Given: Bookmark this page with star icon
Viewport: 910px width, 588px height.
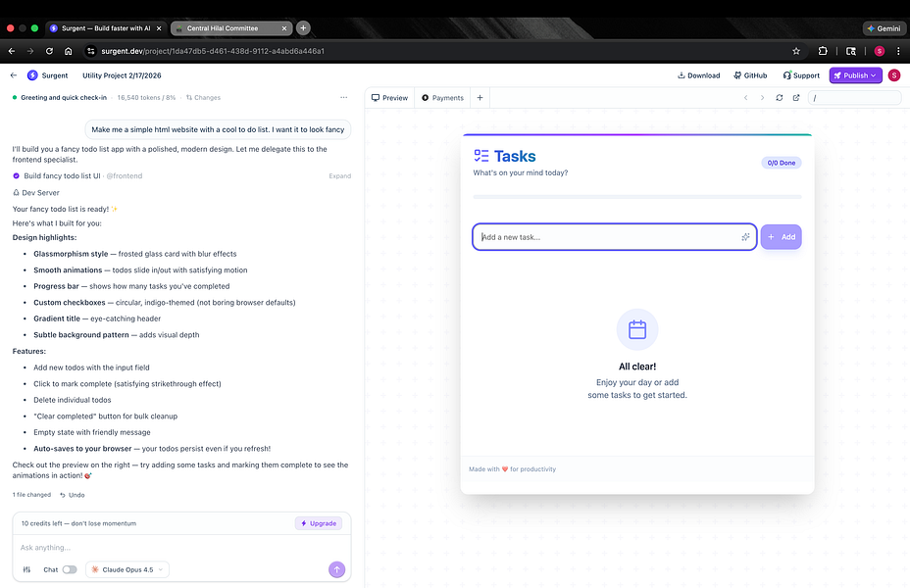Looking at the screenshot, I should click(x=796, y=51).
